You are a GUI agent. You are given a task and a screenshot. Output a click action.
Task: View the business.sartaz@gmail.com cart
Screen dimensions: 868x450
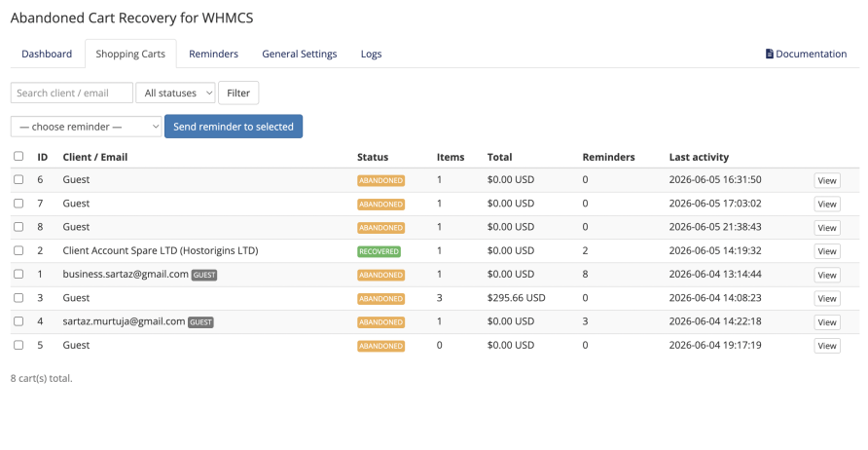[x=827, y=275]
